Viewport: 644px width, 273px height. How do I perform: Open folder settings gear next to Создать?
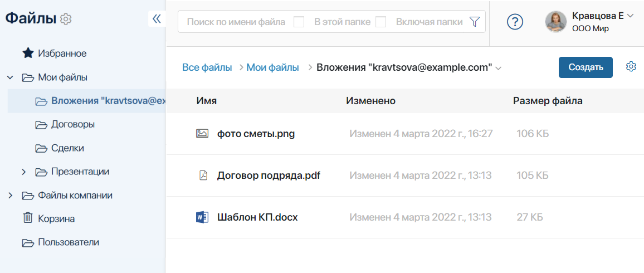tap(631, 67)
